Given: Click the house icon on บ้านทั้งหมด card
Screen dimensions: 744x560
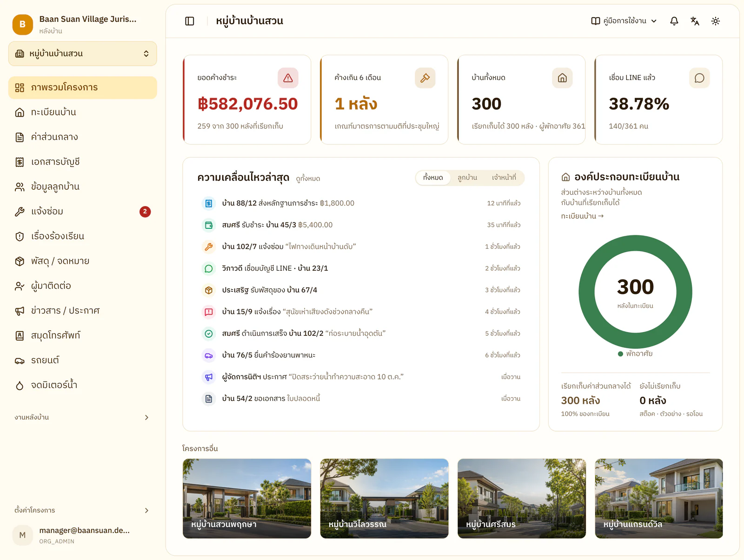Looking at the screenshot, I should (x=562, y=78).
